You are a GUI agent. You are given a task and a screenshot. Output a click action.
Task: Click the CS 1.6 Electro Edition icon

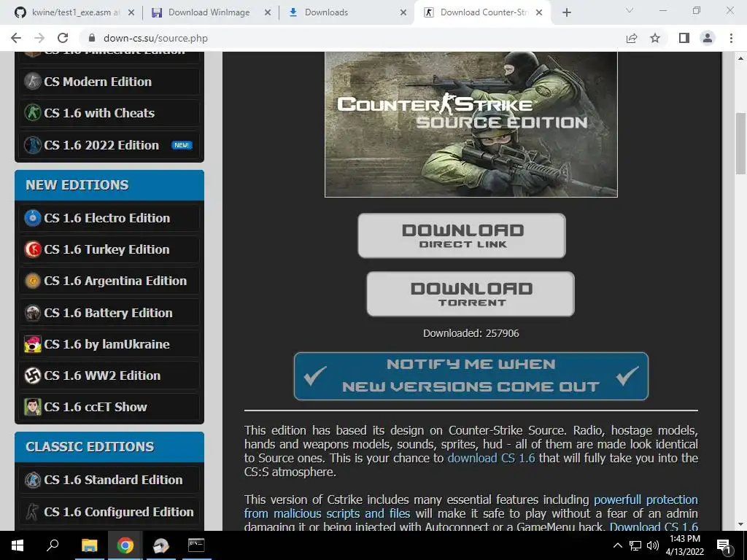click(x=33, y=217)
